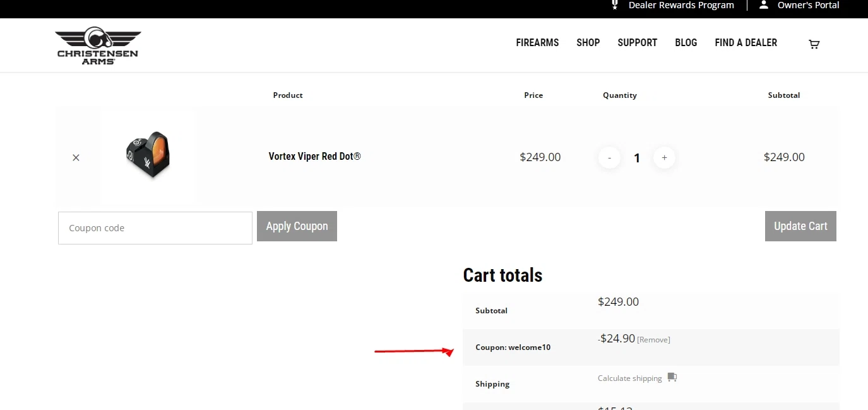This screenshot has width=868, height=410.
Task: Open Find a Dealer page
Action: click(746, 42)
